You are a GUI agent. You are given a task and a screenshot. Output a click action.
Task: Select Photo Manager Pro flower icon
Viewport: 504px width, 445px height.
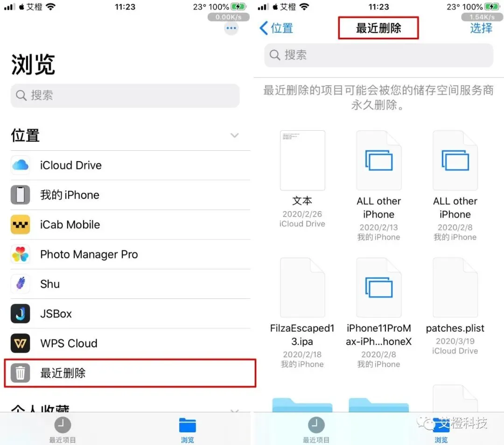(x=21, y=254)
